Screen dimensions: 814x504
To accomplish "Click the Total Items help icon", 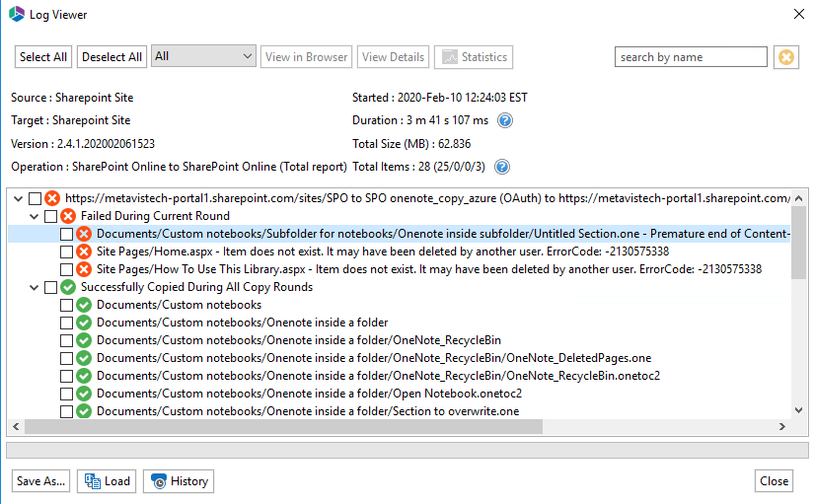I will [501, 167].
